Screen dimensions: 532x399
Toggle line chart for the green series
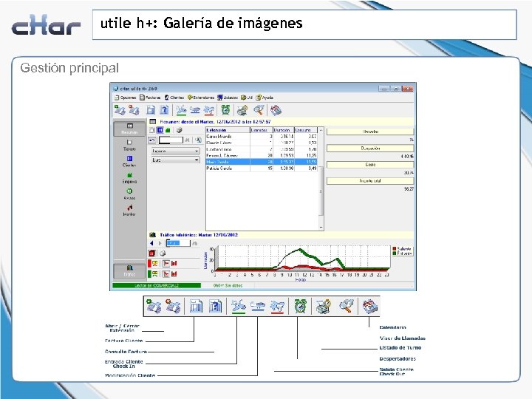tap(166, 274)
